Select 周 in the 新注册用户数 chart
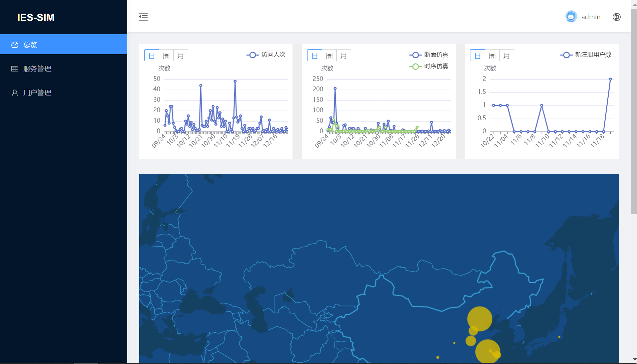Image resolution: width=637 pixels, height=364 pixels. click(492, 56)
